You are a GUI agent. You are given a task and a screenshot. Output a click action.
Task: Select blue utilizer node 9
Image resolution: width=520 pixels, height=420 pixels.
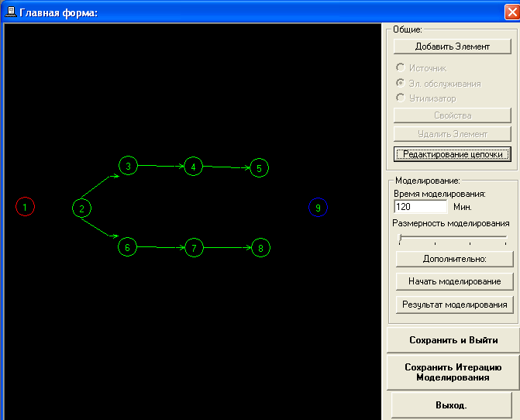tap(318, 208)
